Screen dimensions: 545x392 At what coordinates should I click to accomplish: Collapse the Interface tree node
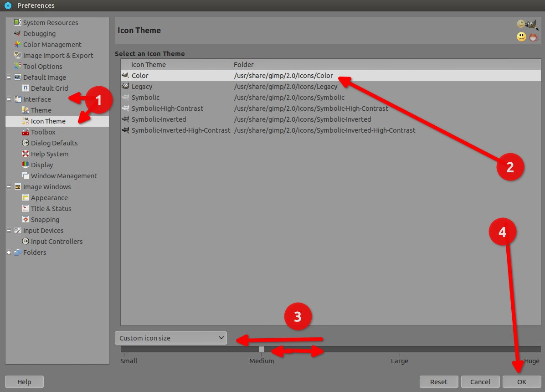[x=9, y=99]
